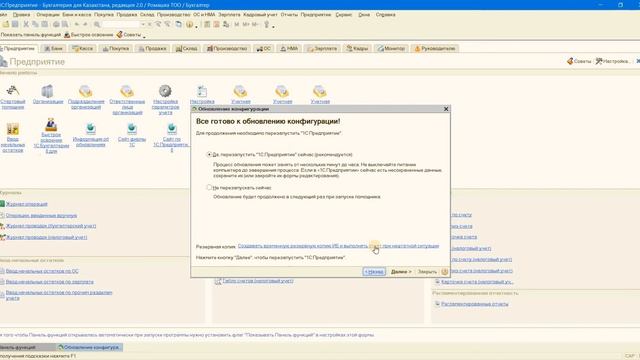Open the Стартовый помощник icon

13,91
